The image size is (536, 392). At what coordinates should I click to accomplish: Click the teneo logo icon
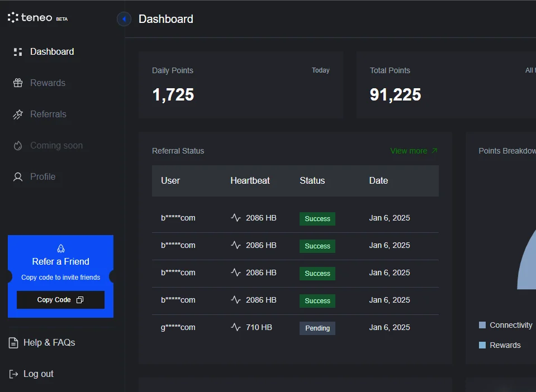13,17
